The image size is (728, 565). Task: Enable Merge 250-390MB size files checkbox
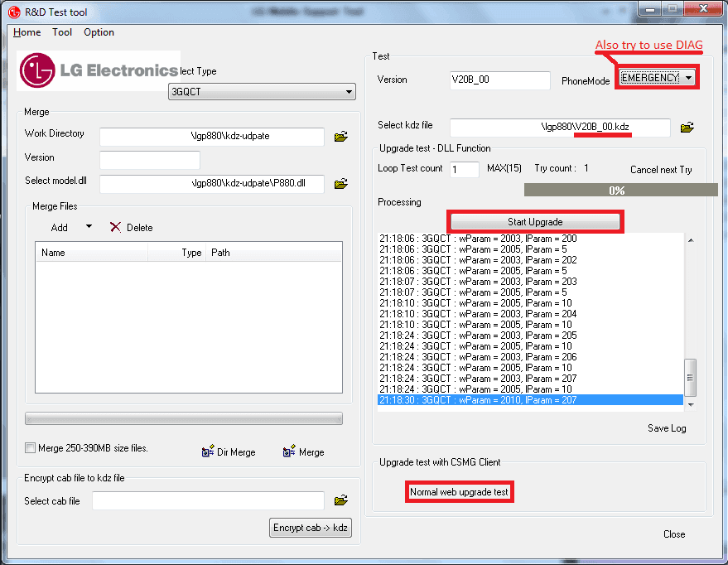point(30,447)
